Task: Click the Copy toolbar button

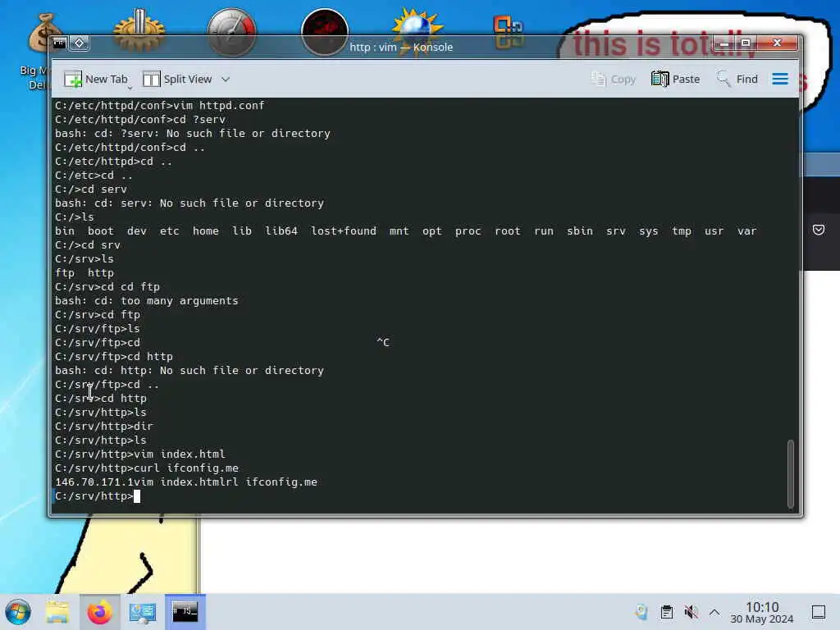Action: (x=614, y=80)
